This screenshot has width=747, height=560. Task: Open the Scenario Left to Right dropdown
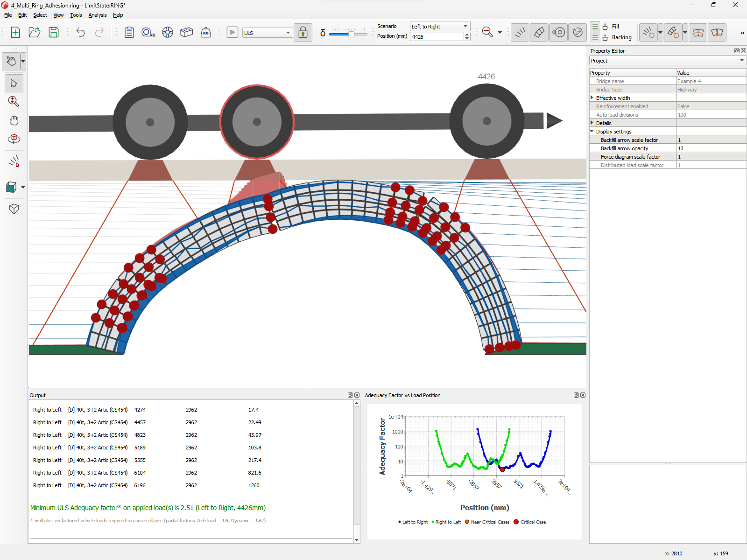[x=440, y=27]
